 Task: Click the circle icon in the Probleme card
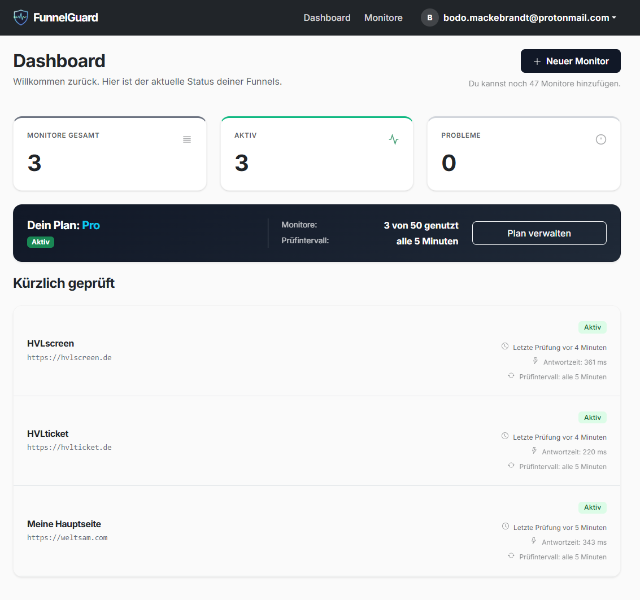[601, 140]
